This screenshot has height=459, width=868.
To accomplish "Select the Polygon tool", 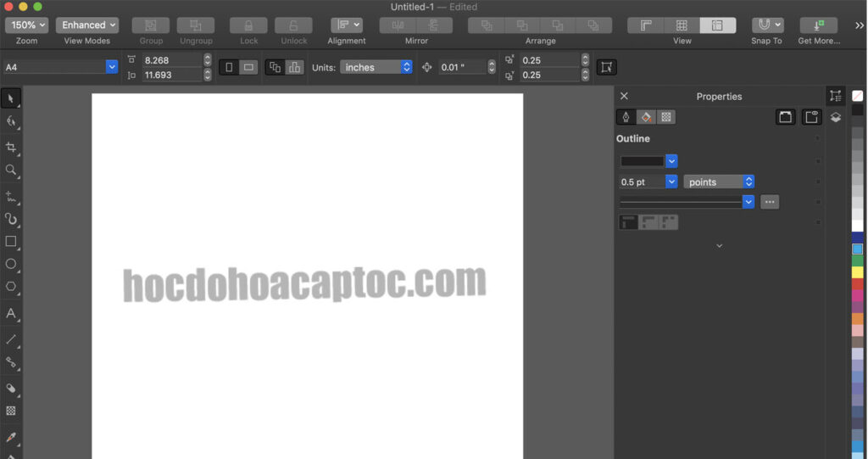I will click(11, 287).
